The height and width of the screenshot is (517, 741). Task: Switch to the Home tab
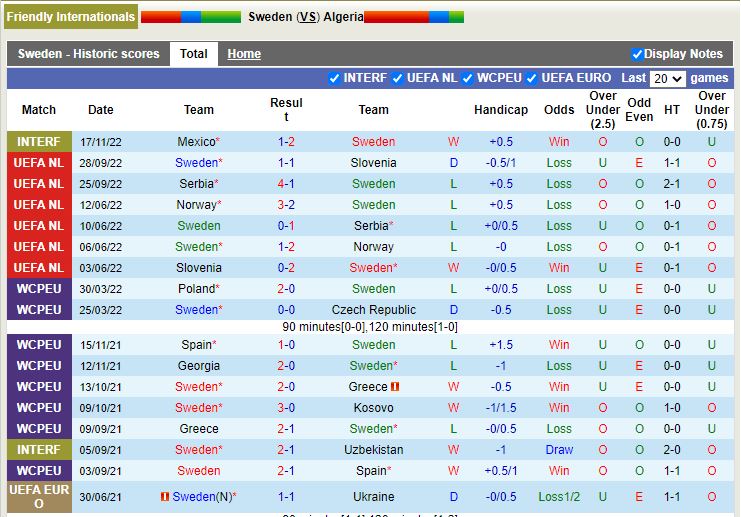pyautogui.click(x=244, y=54)
